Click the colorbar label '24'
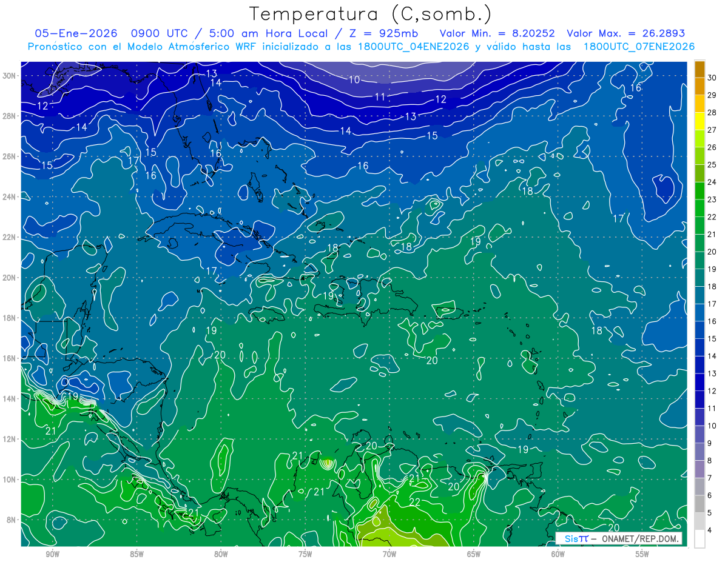This screenshot has height=562, width=728. (712, 182)
